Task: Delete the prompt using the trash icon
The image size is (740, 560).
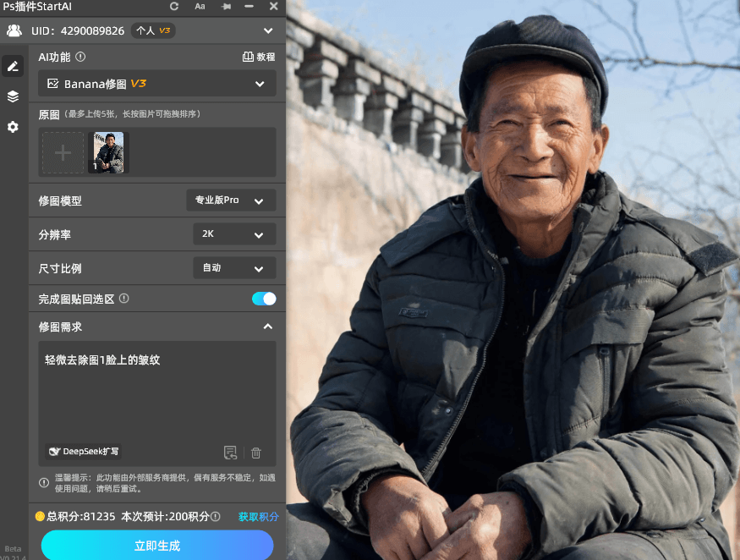Action: coord(255,453)
